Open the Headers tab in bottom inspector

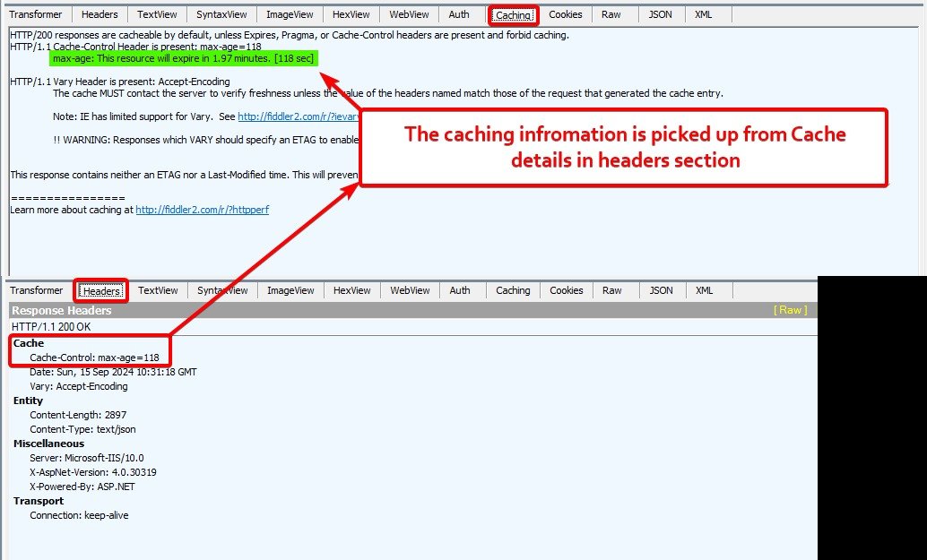(100, 289)
